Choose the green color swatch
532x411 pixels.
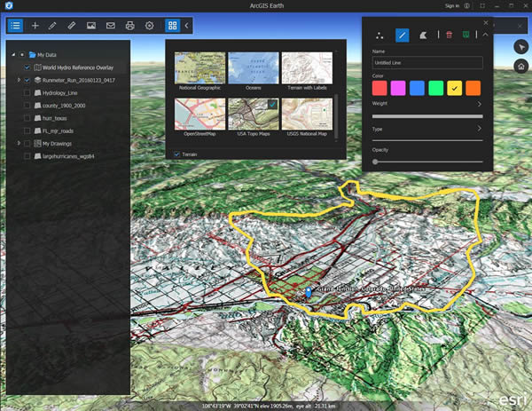click(435, 88)
